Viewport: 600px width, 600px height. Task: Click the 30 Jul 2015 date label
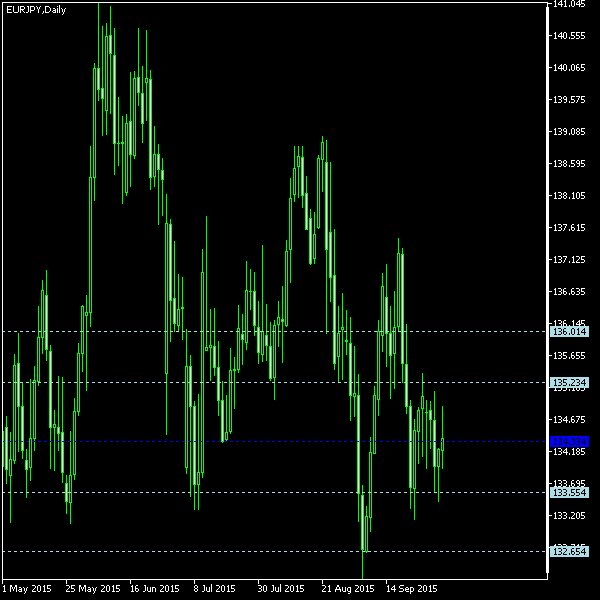pos(281,588)
